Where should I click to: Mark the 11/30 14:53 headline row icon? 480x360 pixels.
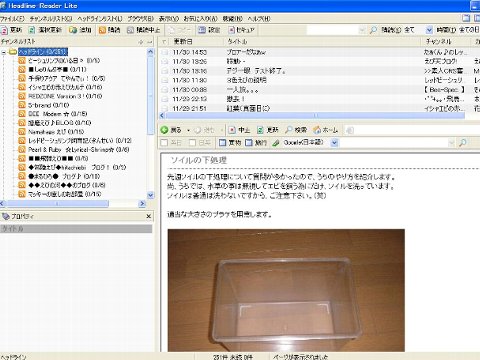[x=165, y=52]
